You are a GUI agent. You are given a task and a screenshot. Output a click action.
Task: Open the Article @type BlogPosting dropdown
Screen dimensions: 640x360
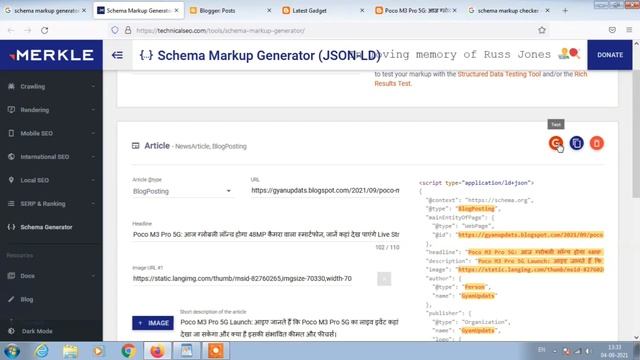182,191
